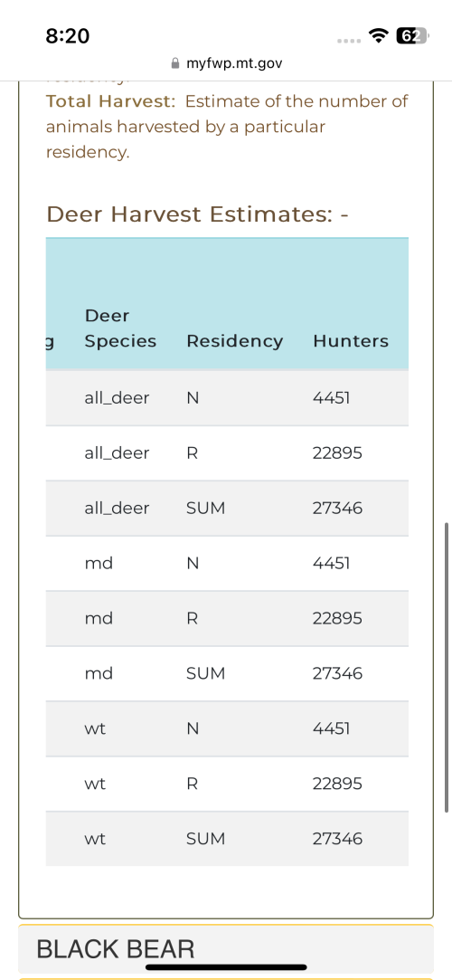The height and width of the screenshot is (980, 452).
Task: Tap the cellular signal dots icon
Action: pos(350,42)
